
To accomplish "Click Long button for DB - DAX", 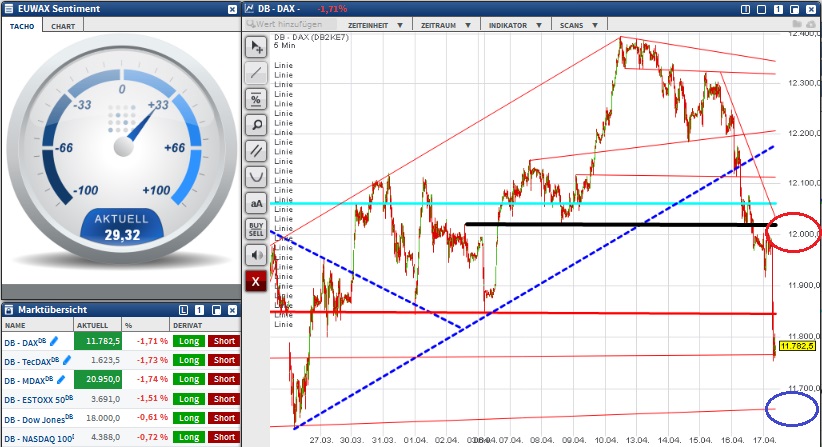I will tap(189, 341).
